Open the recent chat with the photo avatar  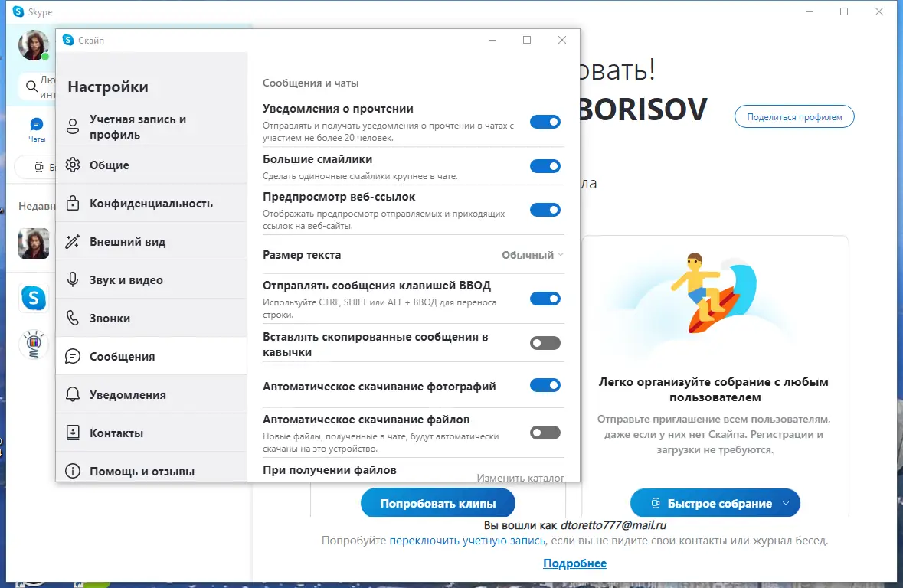[x=34, y=243]
